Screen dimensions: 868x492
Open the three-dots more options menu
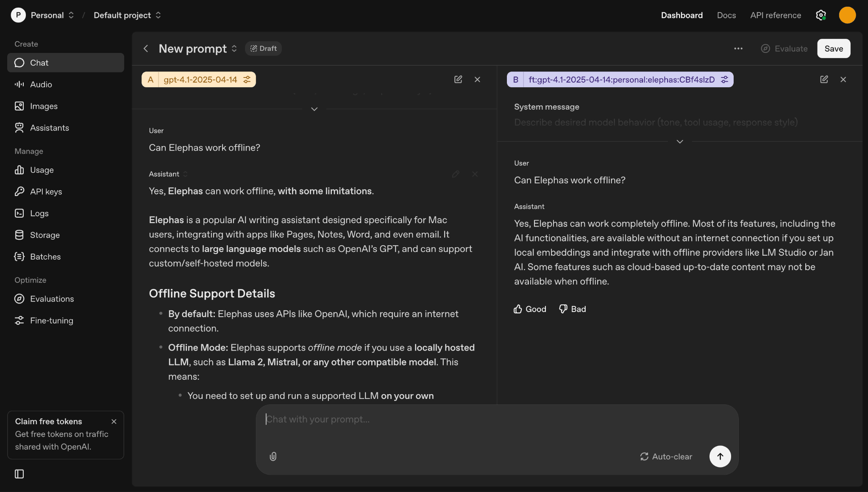738,49
